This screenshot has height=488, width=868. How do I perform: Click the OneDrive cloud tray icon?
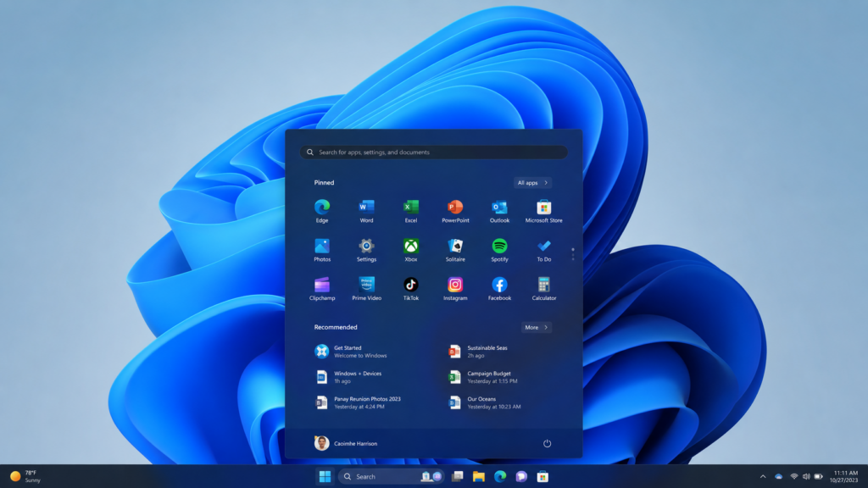click(778, 476)
